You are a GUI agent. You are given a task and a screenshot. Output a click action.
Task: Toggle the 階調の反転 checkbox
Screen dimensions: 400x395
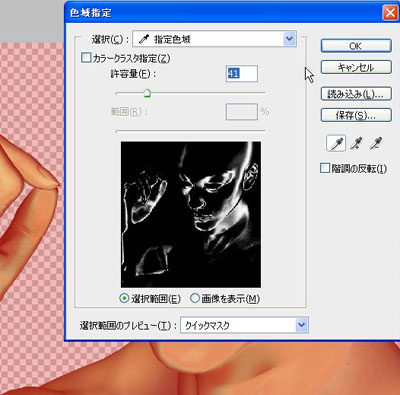pos(324,168)
